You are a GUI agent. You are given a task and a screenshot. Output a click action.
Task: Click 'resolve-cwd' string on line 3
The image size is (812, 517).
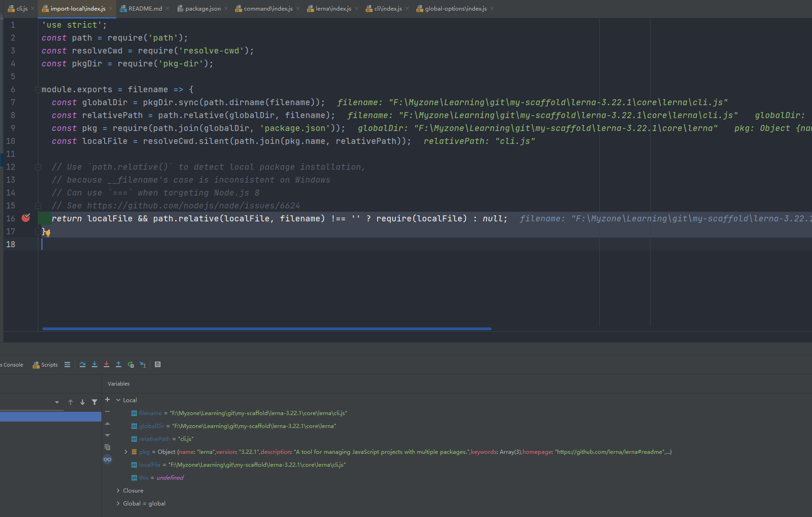coord(211,51)
